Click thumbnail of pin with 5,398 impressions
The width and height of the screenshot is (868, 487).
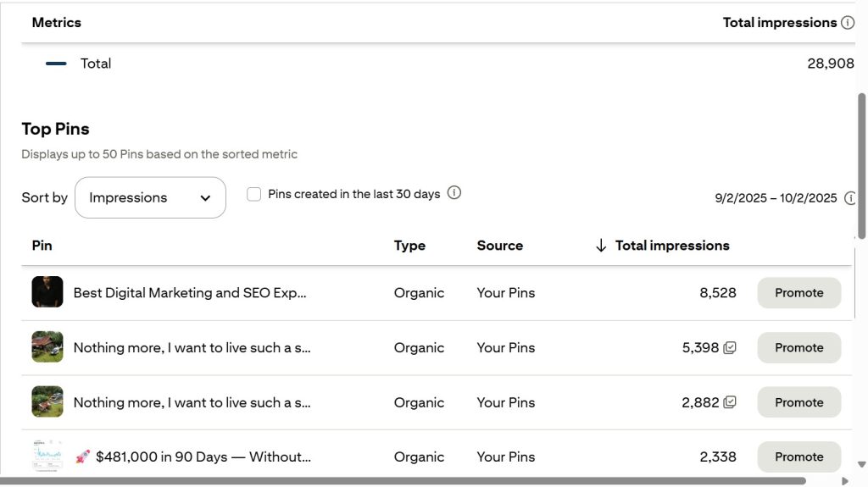47,346
